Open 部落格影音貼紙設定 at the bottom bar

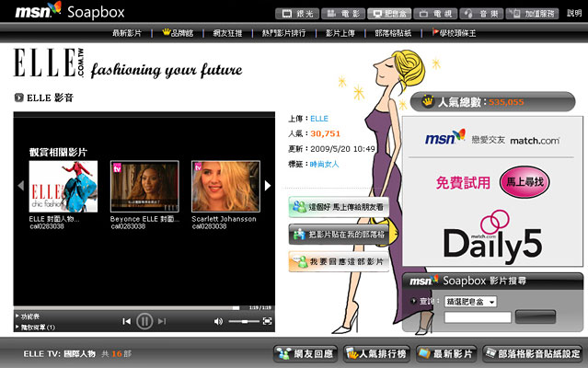click(533, 354)
